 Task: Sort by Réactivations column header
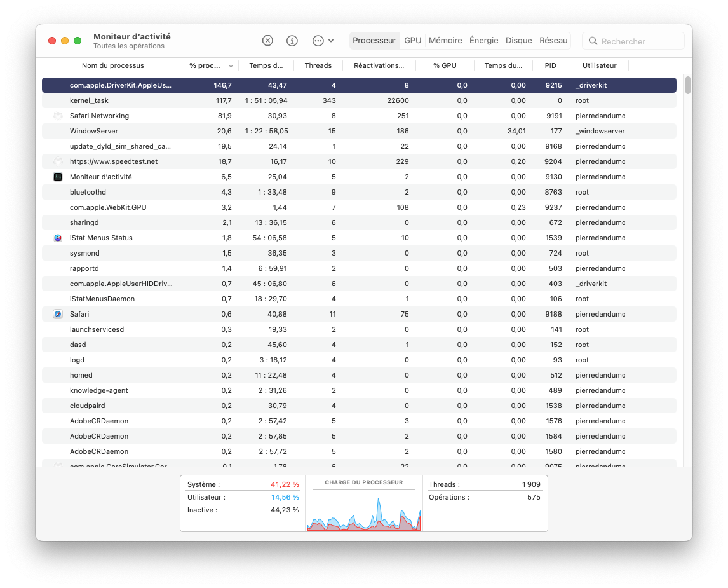pyautogui.click(x=379, y=66)
